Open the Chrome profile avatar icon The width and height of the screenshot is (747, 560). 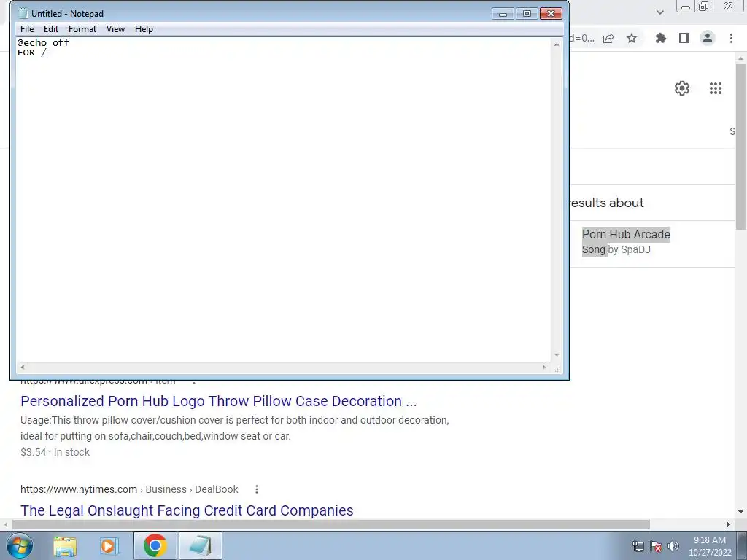(708, 39)
